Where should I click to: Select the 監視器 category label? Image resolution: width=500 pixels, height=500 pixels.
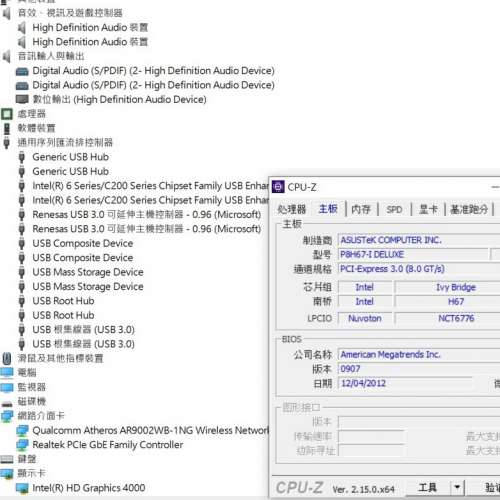click(x=32, y=387)
